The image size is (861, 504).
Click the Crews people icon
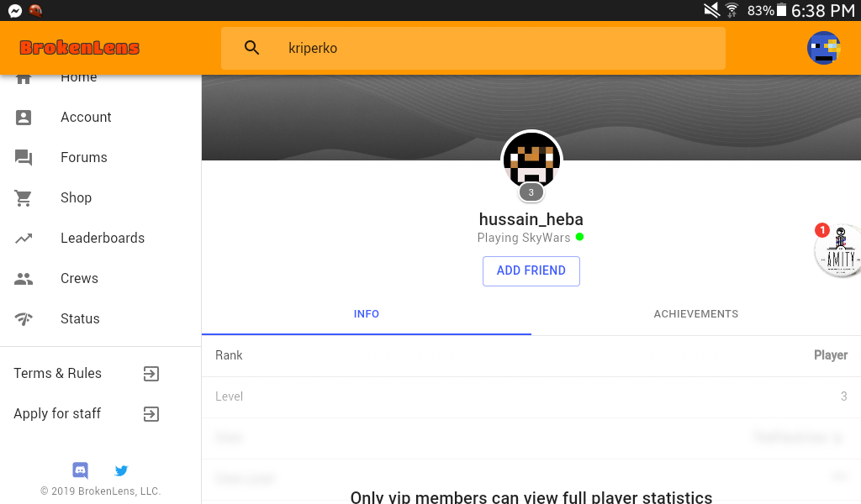[24, 279]
